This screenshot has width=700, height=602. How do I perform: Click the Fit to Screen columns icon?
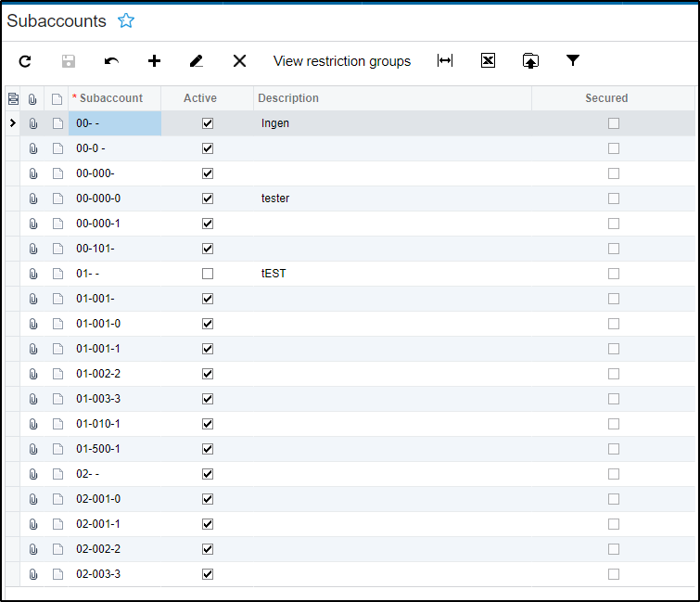445,60
